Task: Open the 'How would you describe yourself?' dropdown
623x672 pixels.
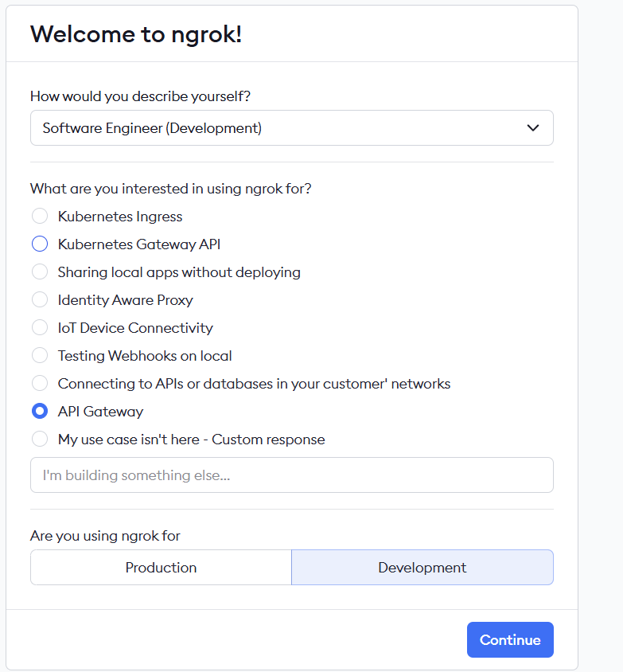Action: point(291,128)
